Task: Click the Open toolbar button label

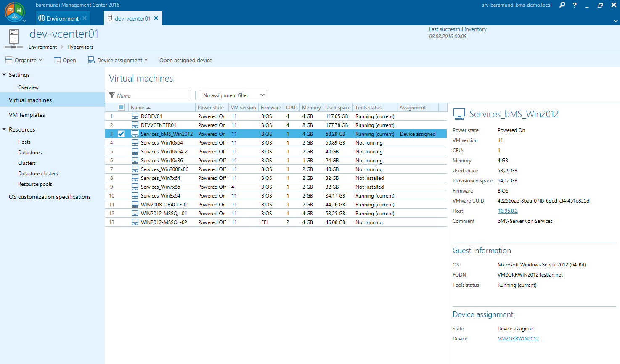Action: click(69, 60)
